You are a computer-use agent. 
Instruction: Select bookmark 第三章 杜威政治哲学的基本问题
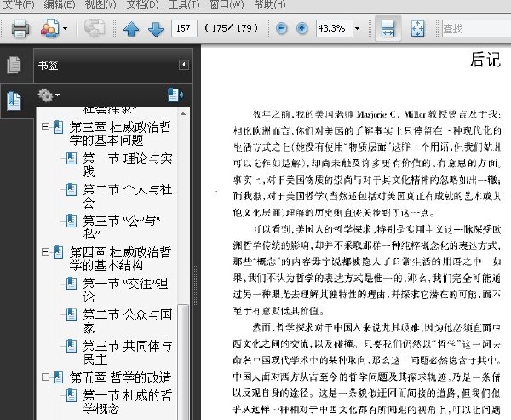120,134
